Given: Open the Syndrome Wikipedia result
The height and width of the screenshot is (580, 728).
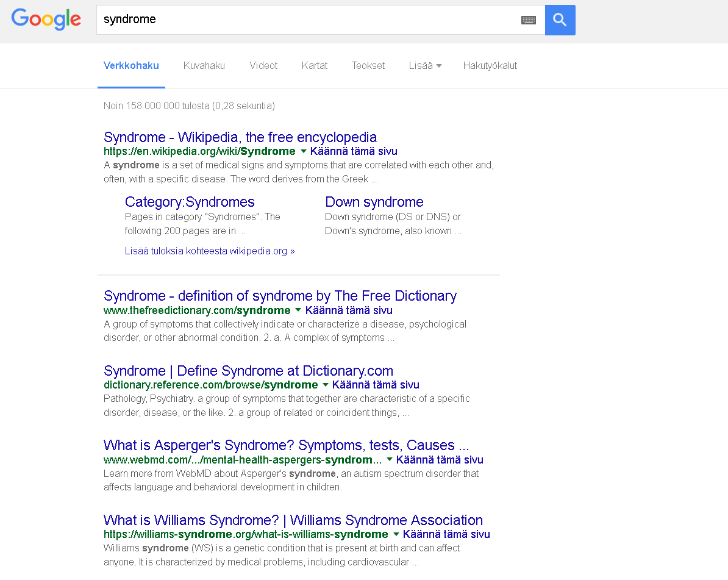Looking at the screenshot, I should tap(240, 137).
